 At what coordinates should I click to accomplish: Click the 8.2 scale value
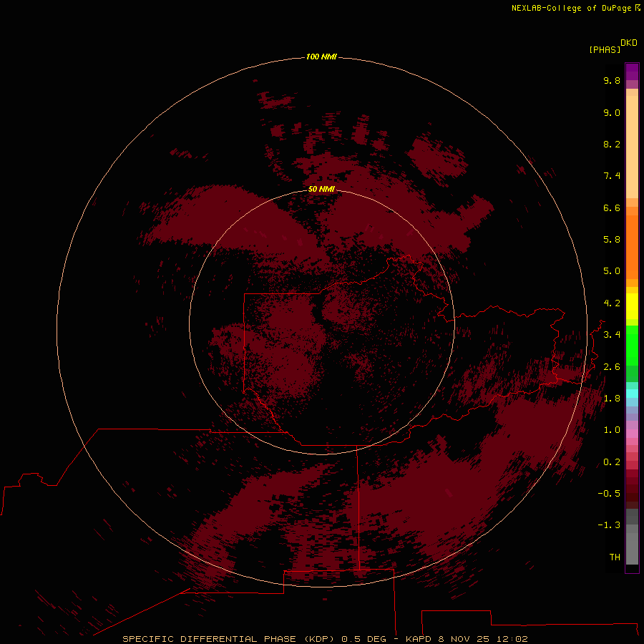[612, 144]
